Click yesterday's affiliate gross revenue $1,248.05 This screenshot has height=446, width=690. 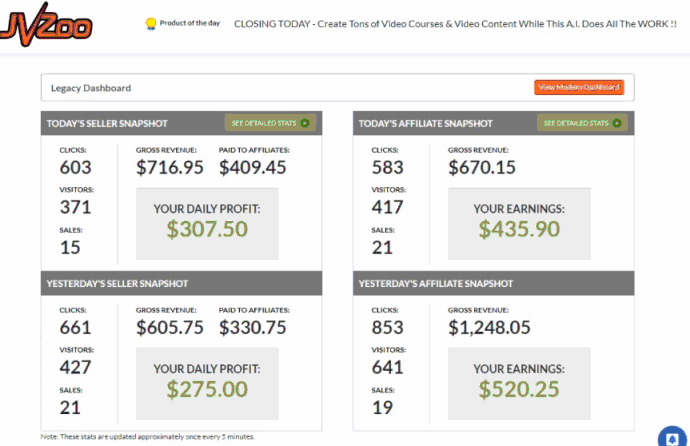tap(489, 328)
